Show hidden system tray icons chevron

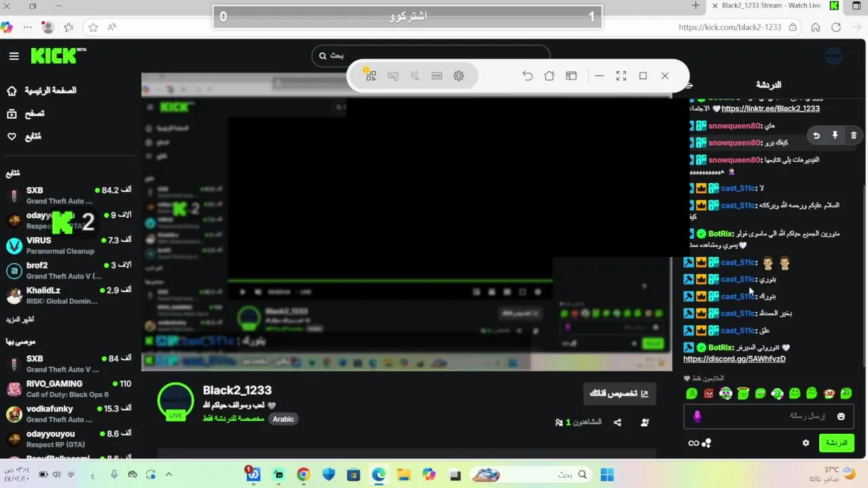coord(169,474)
